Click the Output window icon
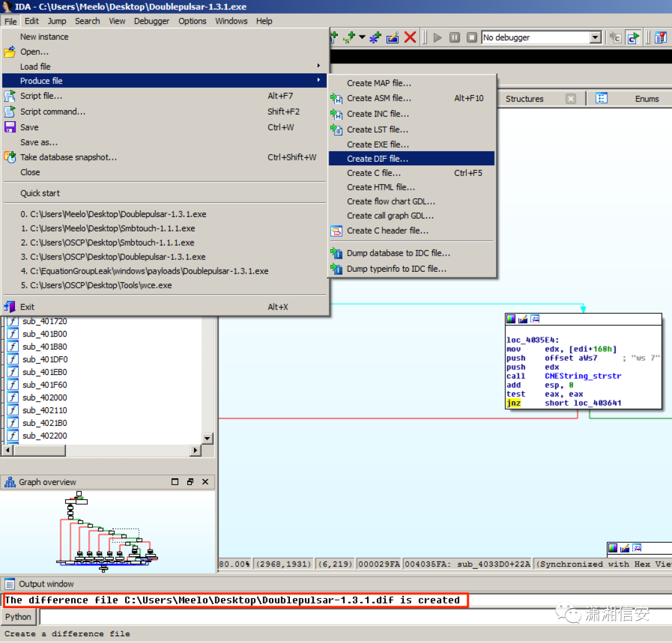Image resolution: width=672 pixels, height=643 pixels. pos(9,584)
